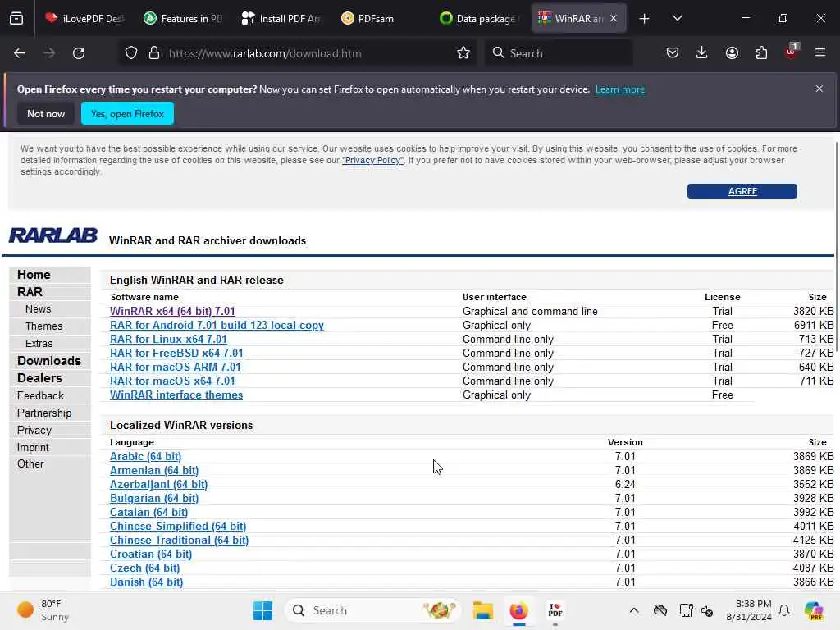Click the AGREE cookie button
Screen dimensions: 840x630
coord(742,191)
